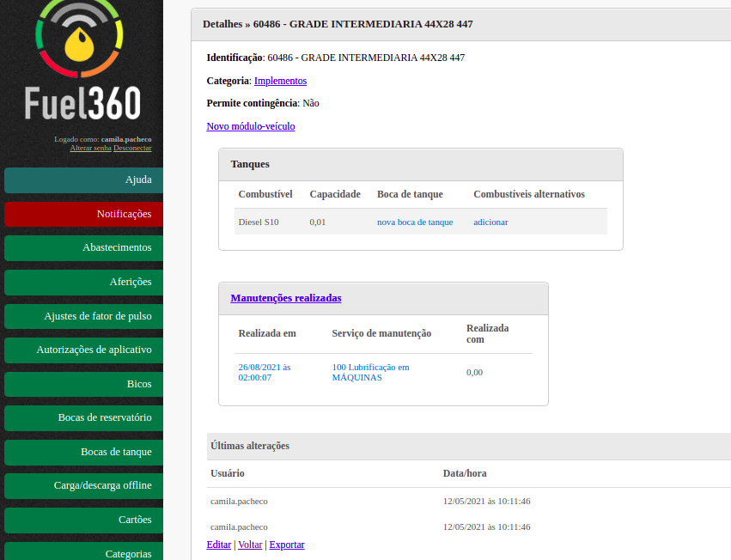Open the Implementos category link

coord(280,81)
